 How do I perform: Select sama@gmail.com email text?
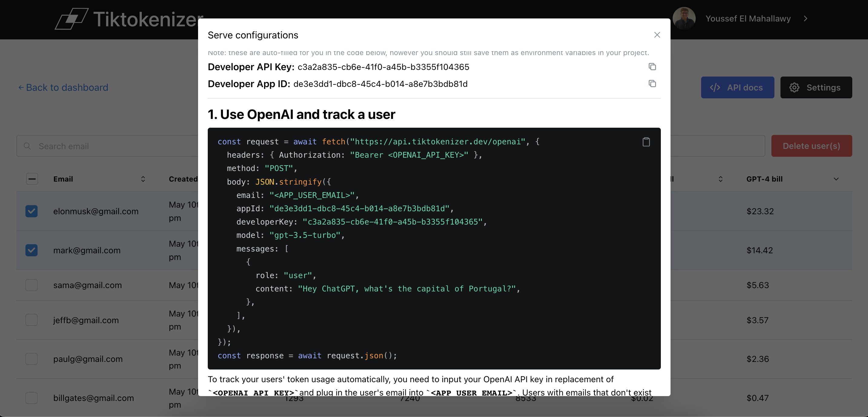(x=87, y=285)
